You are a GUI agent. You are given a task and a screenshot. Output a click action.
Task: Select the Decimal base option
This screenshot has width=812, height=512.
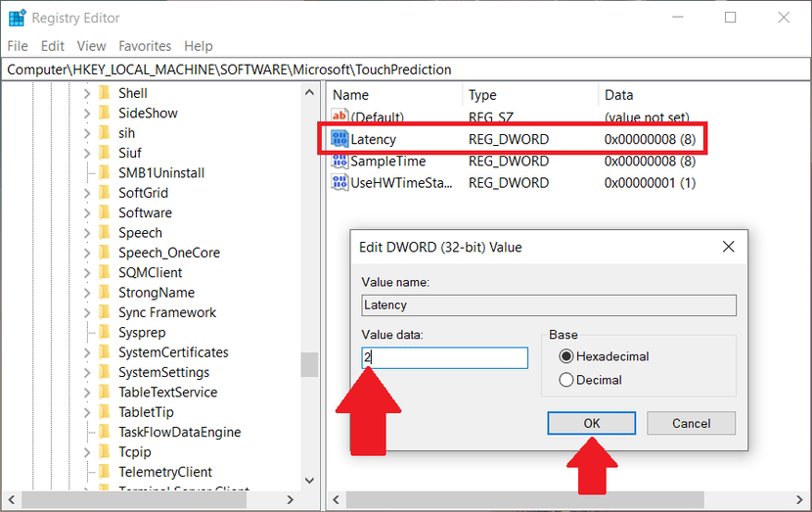(x=566, y=380)
